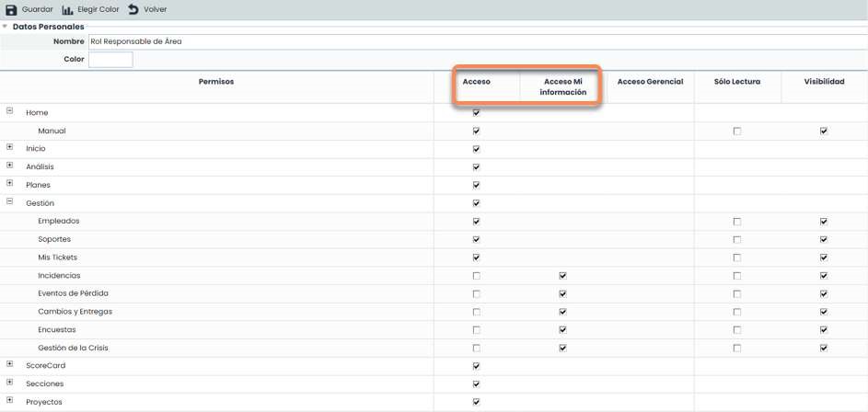868x412 pixels.
Task: Collapse the Gestión tree node
Action: coord(10,201)
